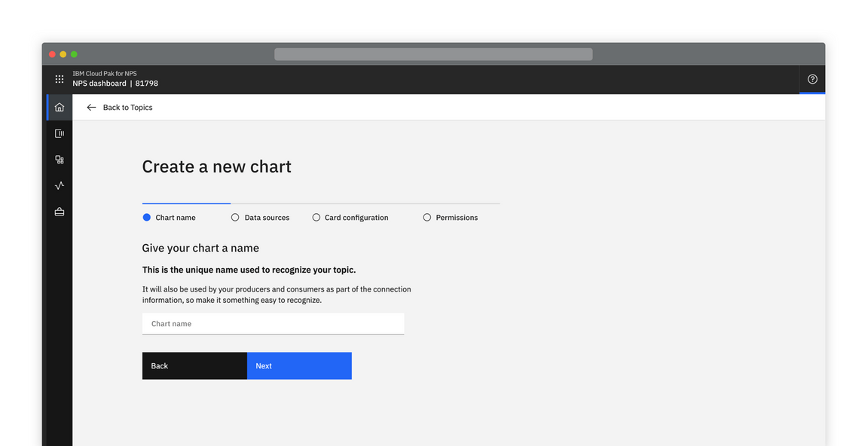The image size is (868, 446).
Task: Select the grouped shapes sidebar icon
Action: coord(60,160)
